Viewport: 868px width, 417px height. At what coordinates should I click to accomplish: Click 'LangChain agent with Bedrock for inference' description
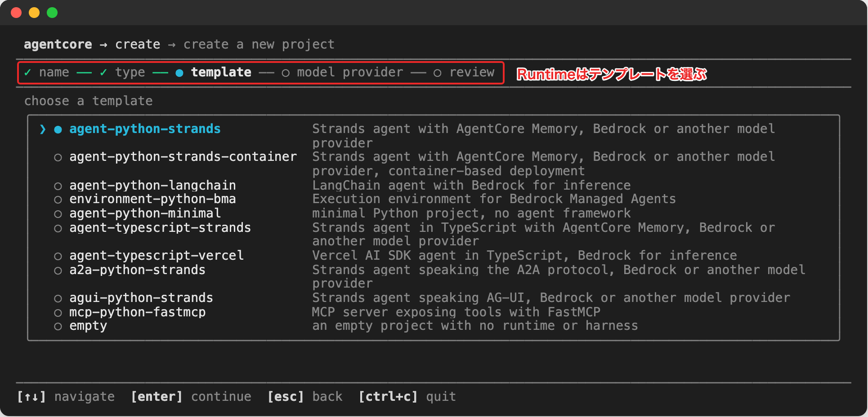471,186
